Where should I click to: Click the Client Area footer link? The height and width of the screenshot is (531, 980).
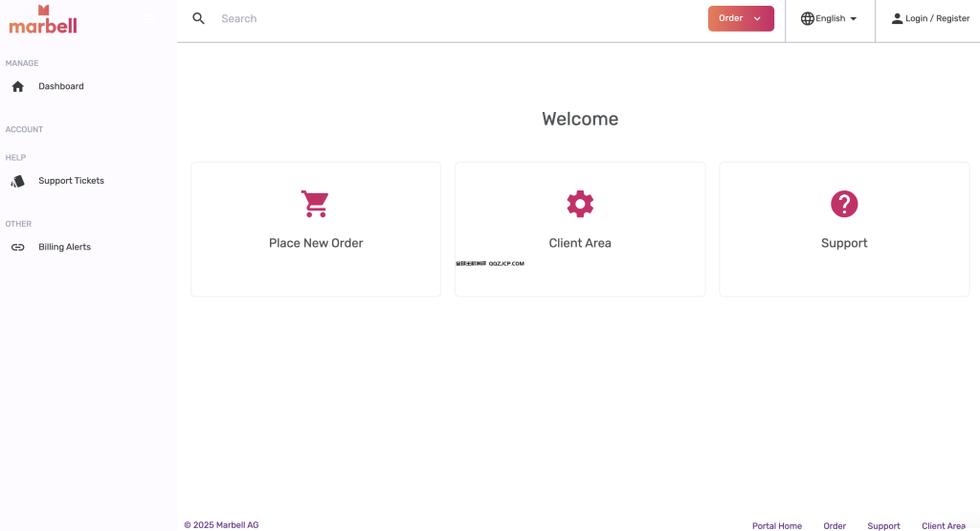click(x=943, y=525)
